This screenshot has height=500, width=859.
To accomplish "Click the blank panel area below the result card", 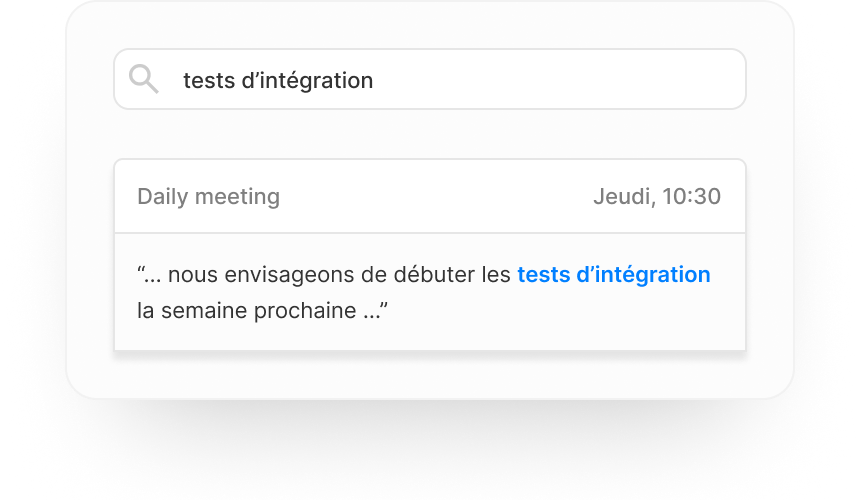I will point(430,375).
